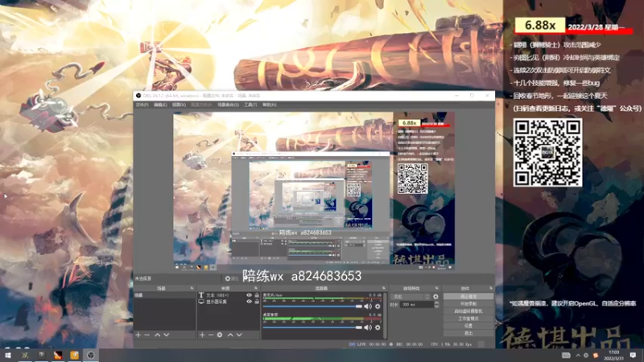Move source up in Sources panel
This screenshot has width=644, height=362.
[230, 335]
